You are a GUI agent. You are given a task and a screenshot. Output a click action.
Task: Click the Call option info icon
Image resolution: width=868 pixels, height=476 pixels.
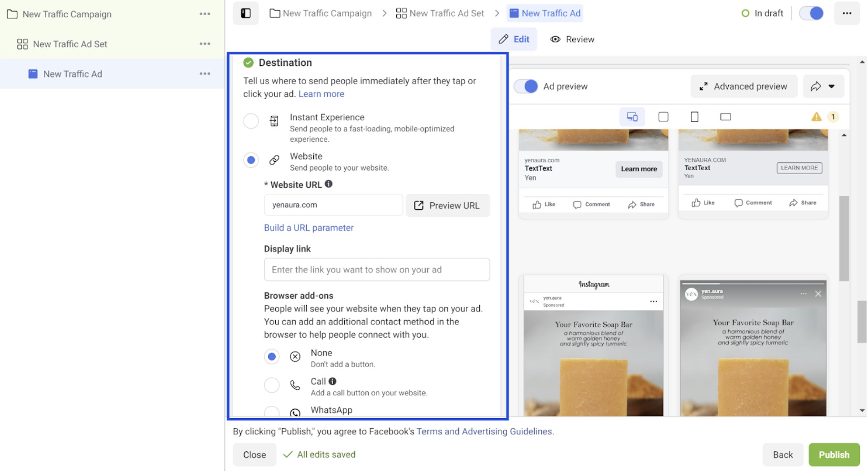coord(332,381)
